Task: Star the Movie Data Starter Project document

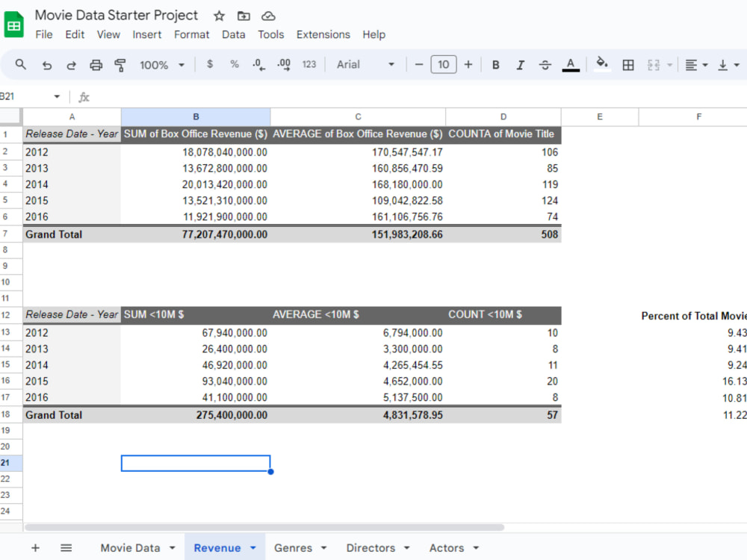Action: point(219,16)
